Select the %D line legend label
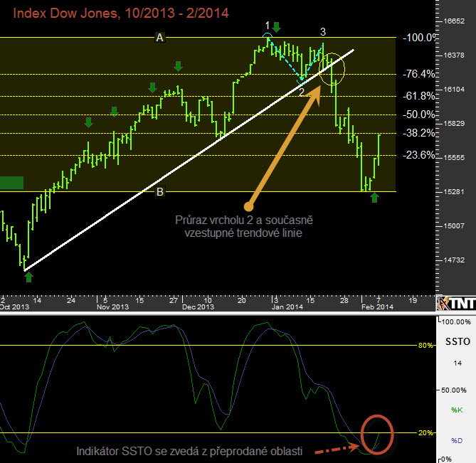This screenshot has height=463, width=476. [457, 440]
